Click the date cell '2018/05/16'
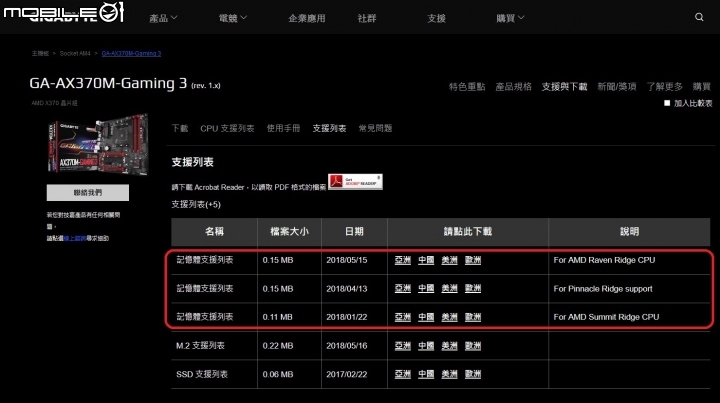Screen dimensions: 720x403 tap(347, 346)
